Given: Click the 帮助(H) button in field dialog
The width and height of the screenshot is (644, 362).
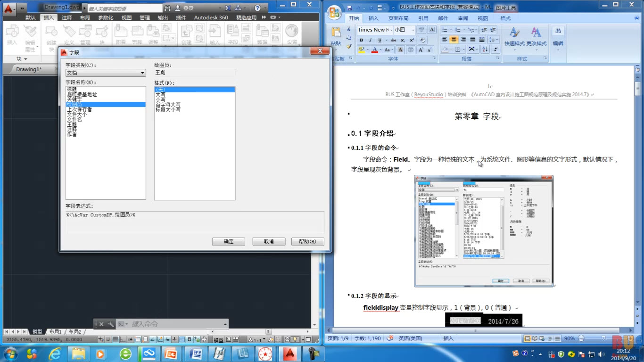Looking at the screenshot, I should click(308, 241).
